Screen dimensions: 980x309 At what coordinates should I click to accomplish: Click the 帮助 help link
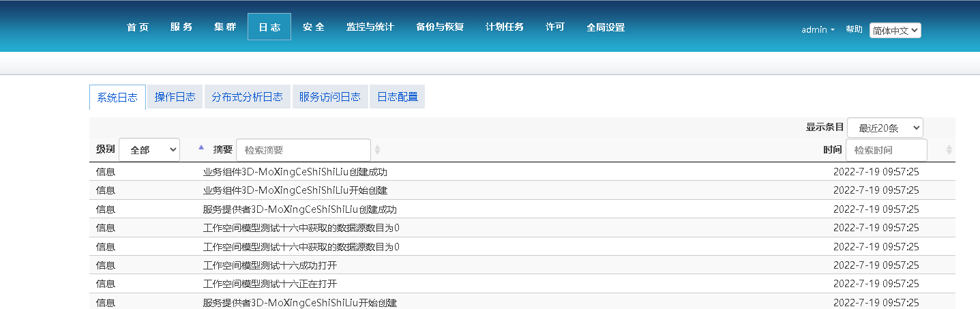point(854,29)
